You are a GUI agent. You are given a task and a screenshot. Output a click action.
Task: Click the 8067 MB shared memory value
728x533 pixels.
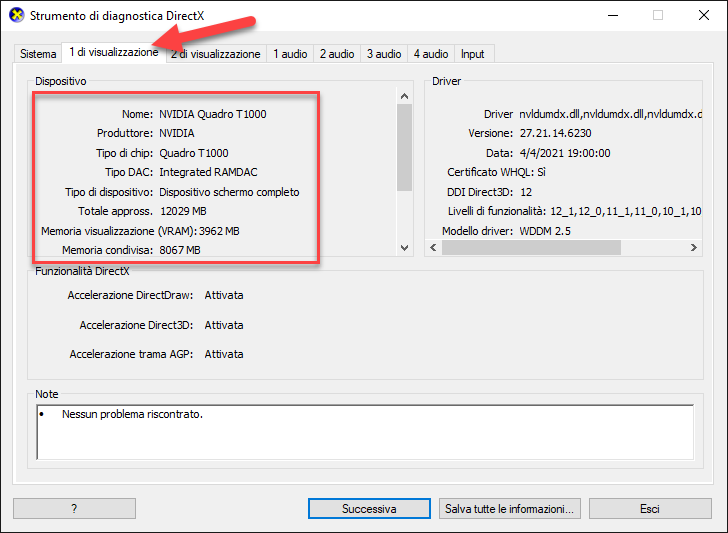pos(180,250)
